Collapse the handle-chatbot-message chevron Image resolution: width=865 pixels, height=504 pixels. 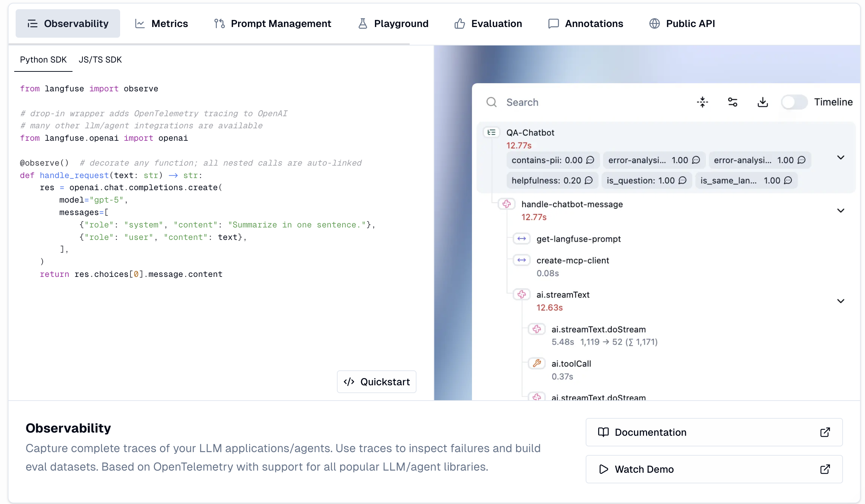[840, 210]
